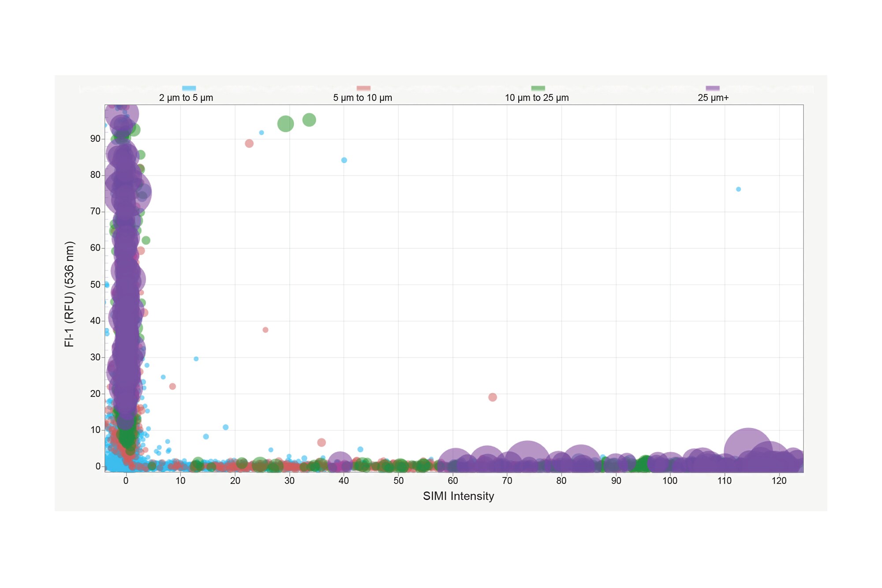This screenshot has height=588, width=882.
Task: Click the 'Fl-1 (RFU) (536 nm)' y-axis title
Action: (69, 294)
